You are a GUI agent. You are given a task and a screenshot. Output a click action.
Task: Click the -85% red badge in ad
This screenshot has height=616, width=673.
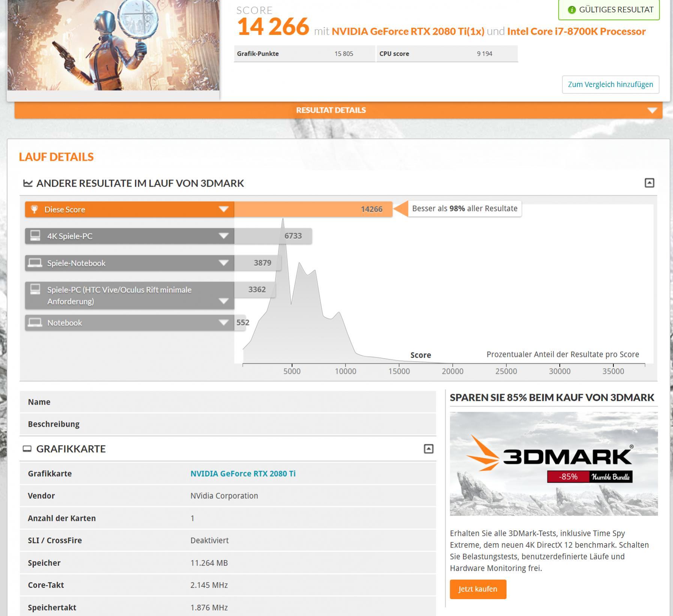568,477
